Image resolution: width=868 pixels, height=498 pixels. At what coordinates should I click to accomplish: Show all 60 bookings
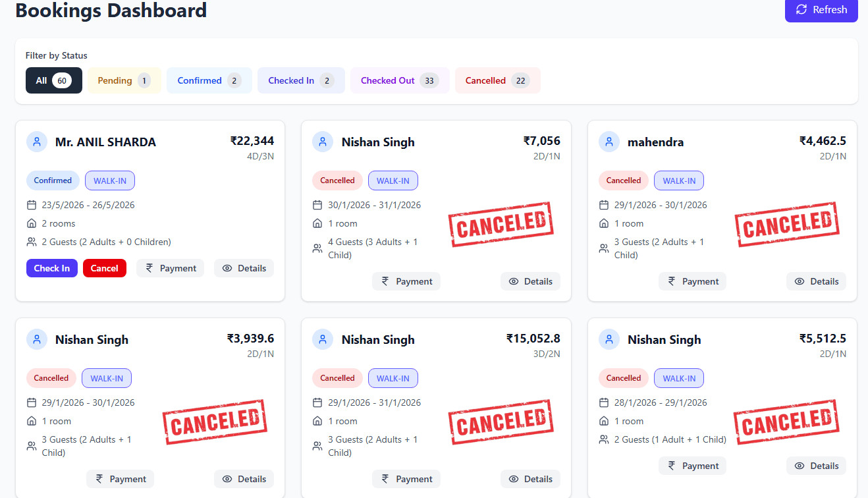pos(53,80)
